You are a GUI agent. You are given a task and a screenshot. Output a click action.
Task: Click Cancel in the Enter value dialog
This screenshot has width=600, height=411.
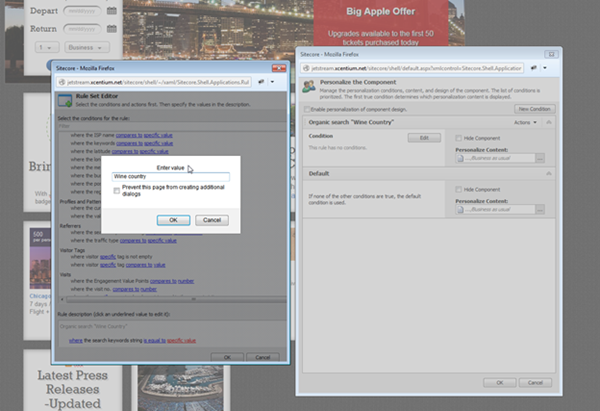212,220
